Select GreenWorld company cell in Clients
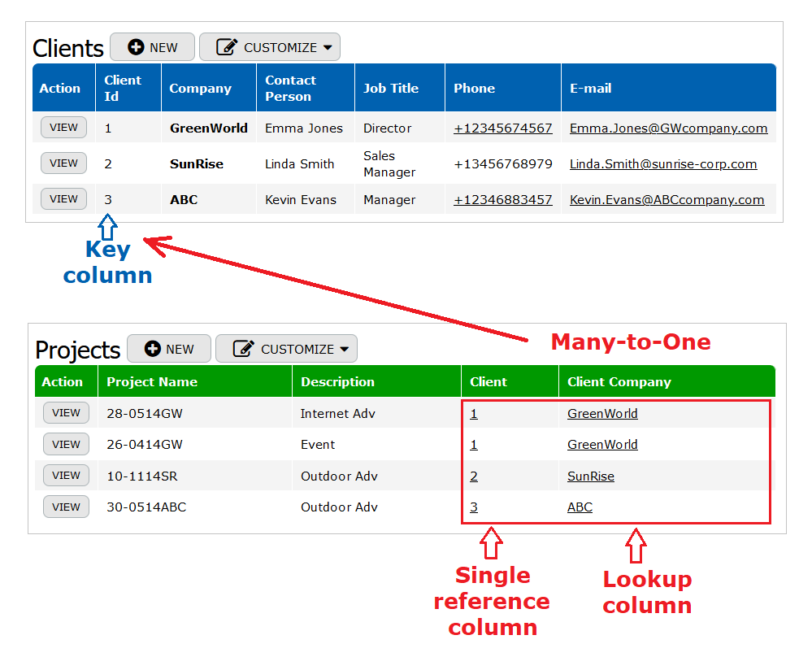The image size is (812, 657). (x=209, y=128)
